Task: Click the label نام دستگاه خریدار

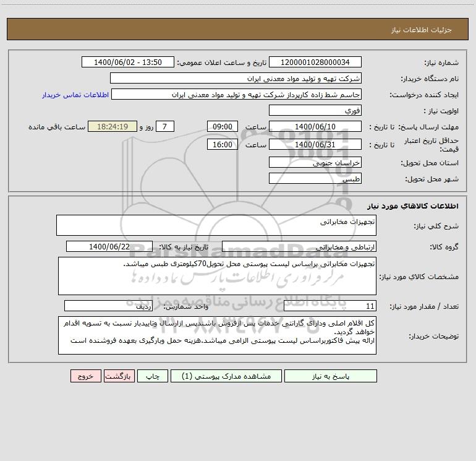Action: 430,79
